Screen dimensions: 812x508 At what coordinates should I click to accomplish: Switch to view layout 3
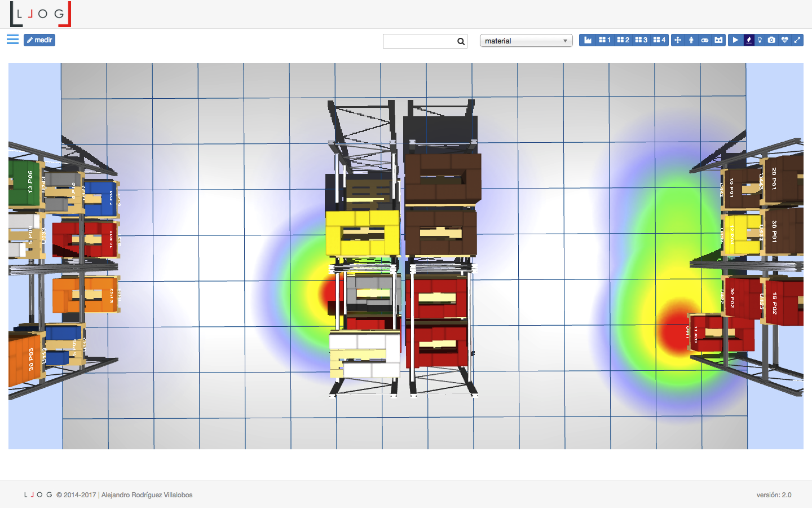[x=641, y=40]
